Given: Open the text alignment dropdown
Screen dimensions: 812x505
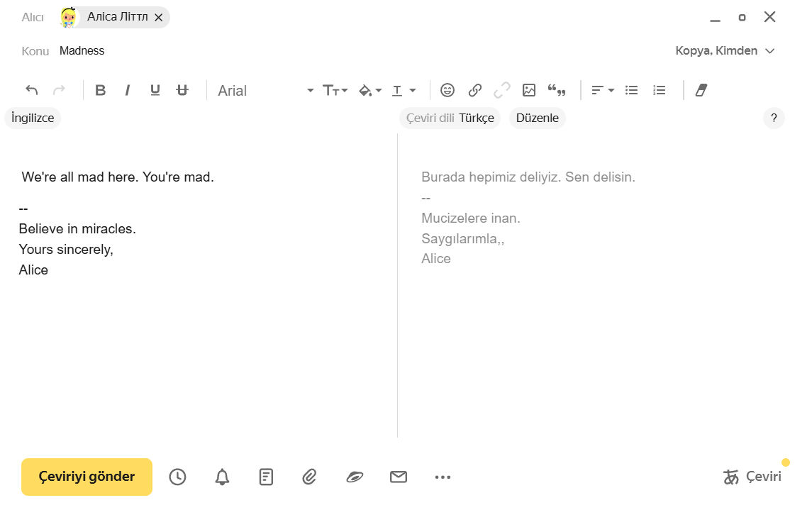Looking at the screenshot, I should click(x=603, y=90).
